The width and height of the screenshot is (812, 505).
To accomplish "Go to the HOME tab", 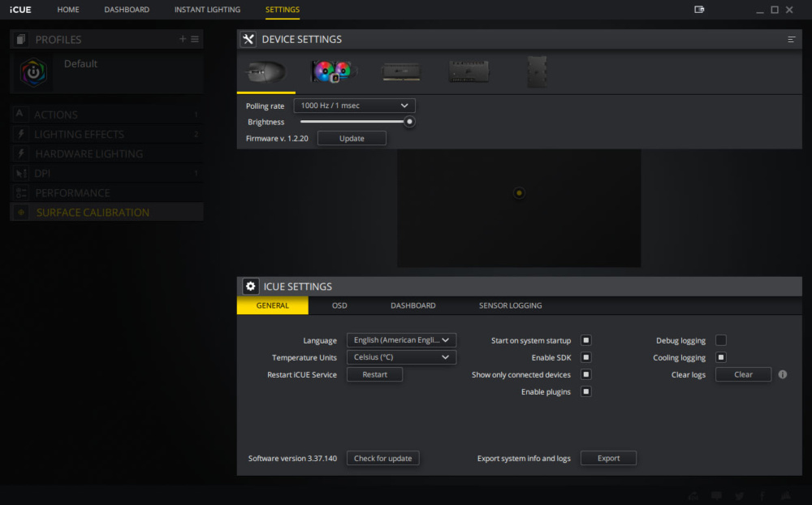I will coord(68,9).
